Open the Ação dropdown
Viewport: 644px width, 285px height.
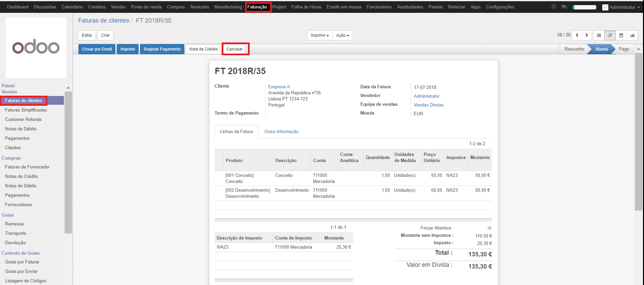tap(343, 35)
